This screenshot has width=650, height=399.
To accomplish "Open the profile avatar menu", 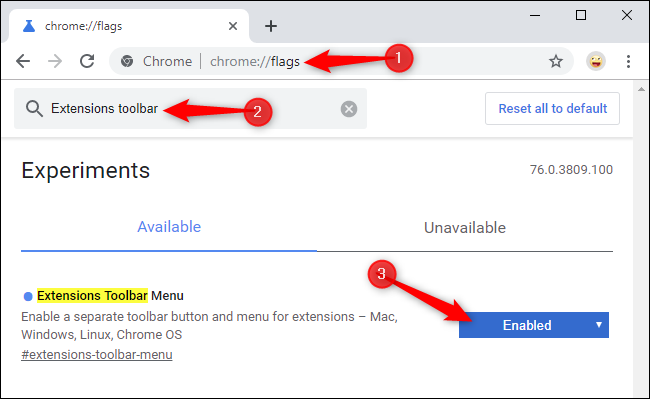I will tap(596, 61).
